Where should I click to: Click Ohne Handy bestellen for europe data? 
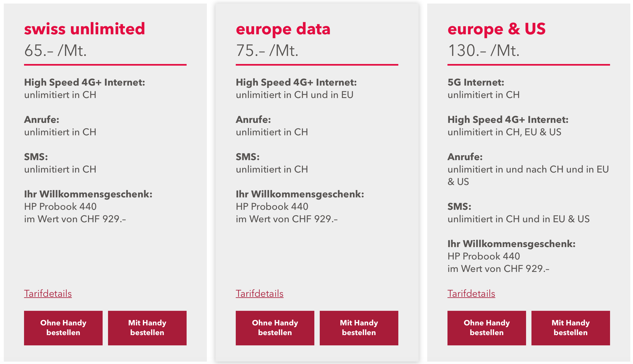(275, 328)
